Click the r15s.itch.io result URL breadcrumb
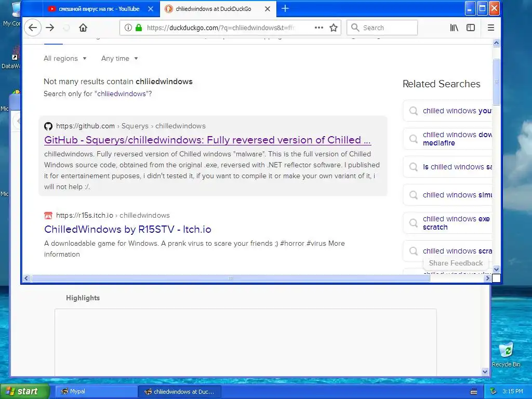The height and width of the screenshot is (399, 532). [x=113, y=215]
